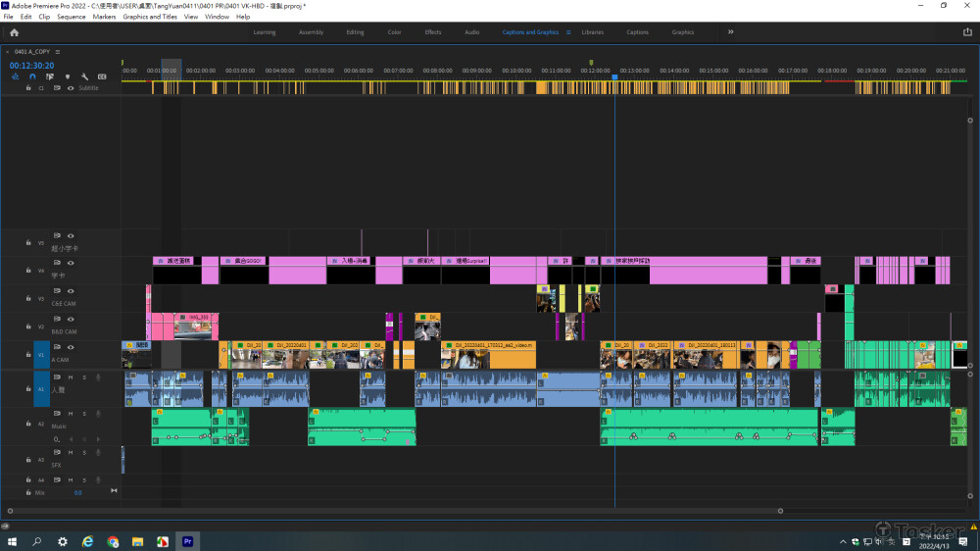Open Premiere Pro in Windows taskbar
This screenshot has height=551, width=980.
click(x=188, y=540)
